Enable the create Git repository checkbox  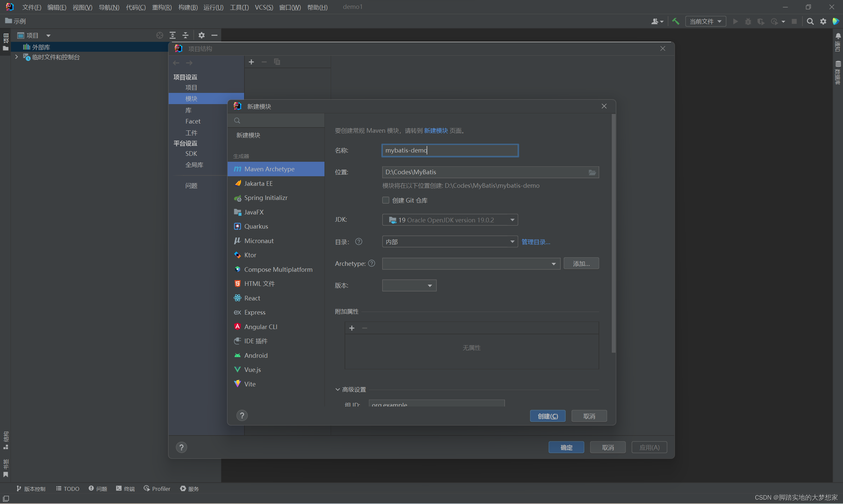click(x=385, y=200)
